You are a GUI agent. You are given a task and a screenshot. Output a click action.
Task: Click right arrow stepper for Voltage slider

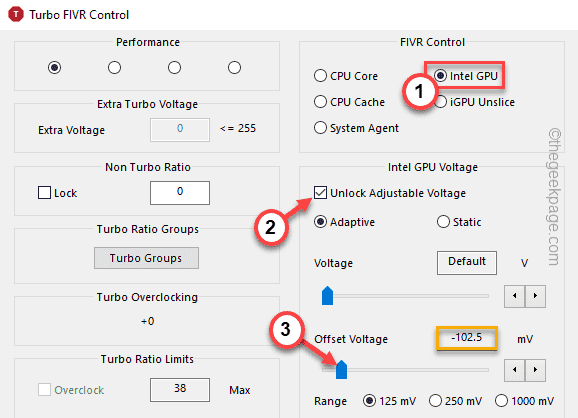point(535,296)
